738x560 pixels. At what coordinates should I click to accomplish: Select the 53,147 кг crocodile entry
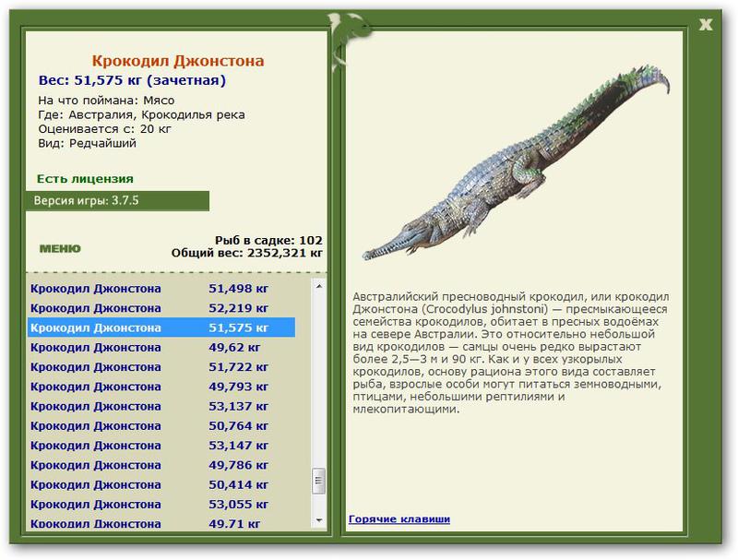161,446
